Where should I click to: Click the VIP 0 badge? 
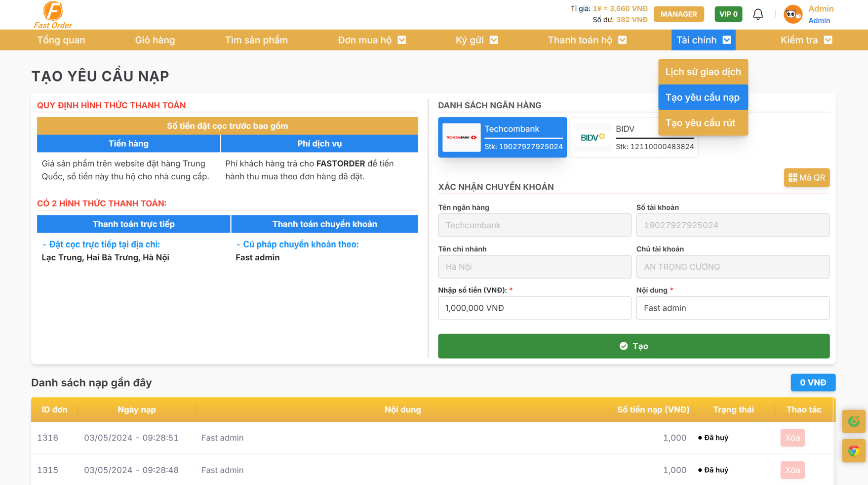[728, 14]
